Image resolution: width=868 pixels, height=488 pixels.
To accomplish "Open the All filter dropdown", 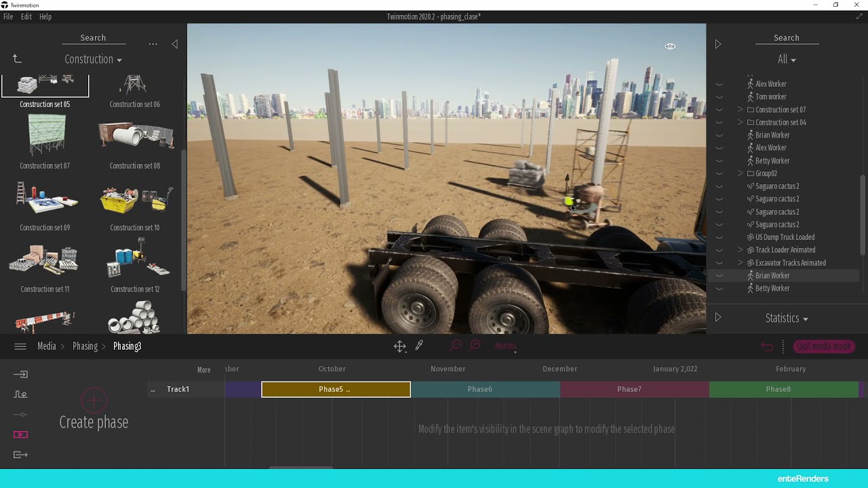I will point(787,60).
